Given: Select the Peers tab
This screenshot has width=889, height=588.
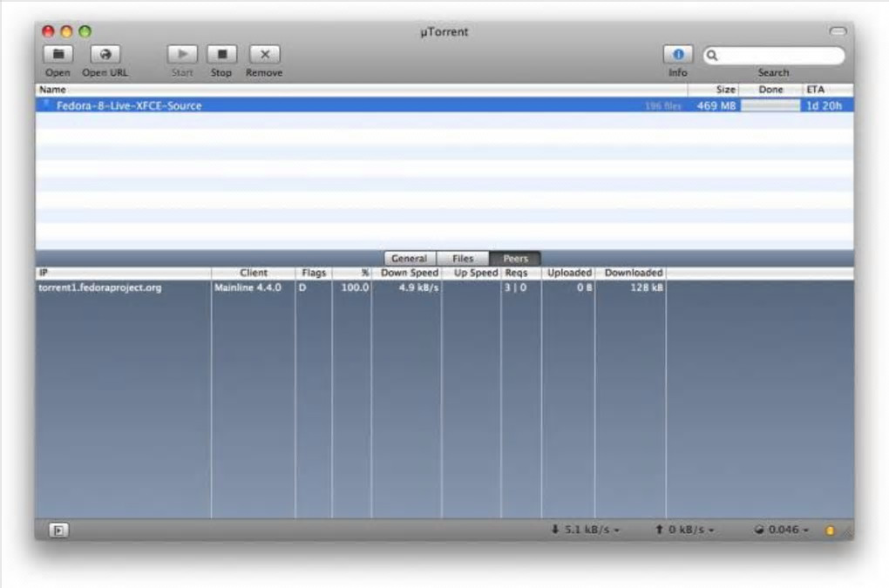Looking at the screenshot, I should coord(515,259).
